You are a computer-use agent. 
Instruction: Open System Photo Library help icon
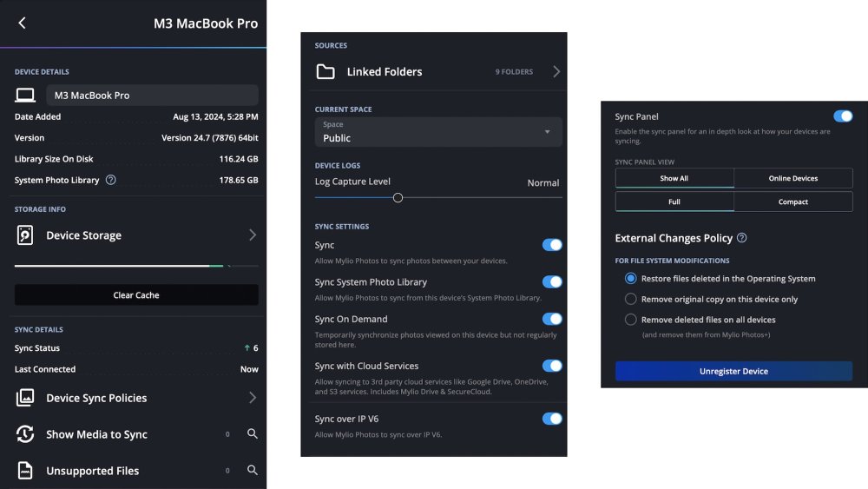[111, 180]
